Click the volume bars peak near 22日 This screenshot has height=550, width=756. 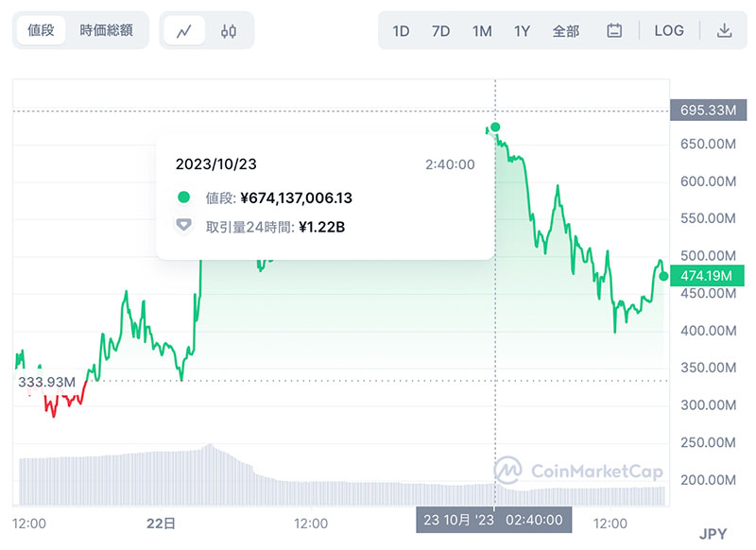click(x=210, y=447)
